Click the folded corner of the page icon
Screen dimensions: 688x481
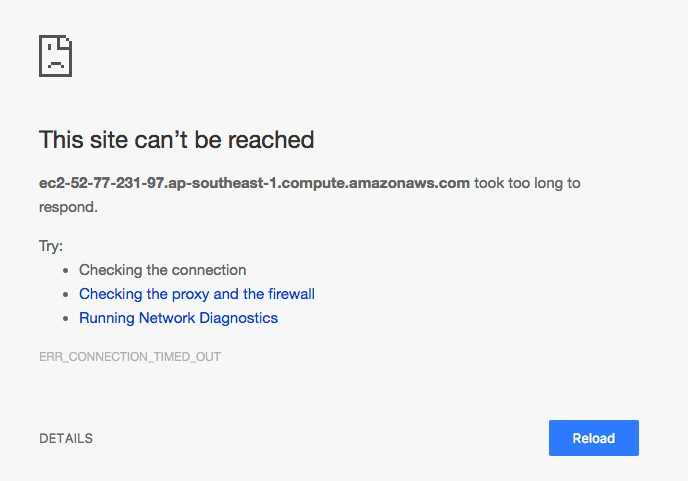(64, 43)
